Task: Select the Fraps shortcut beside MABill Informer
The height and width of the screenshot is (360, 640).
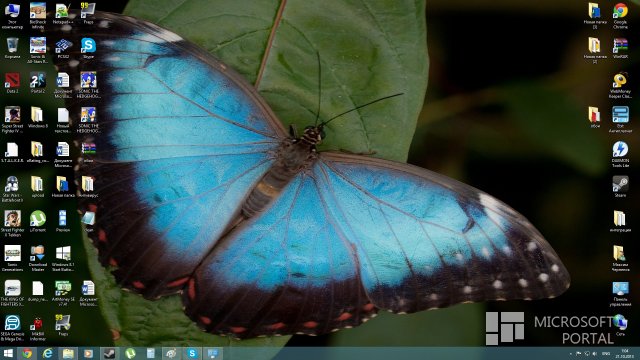Action: click(x=63, y=326)
